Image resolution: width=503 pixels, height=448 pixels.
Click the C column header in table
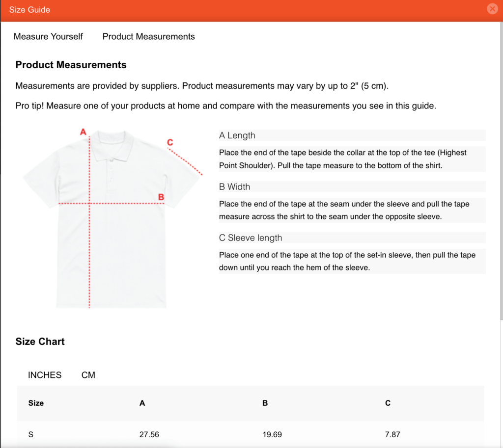(388, 403)
